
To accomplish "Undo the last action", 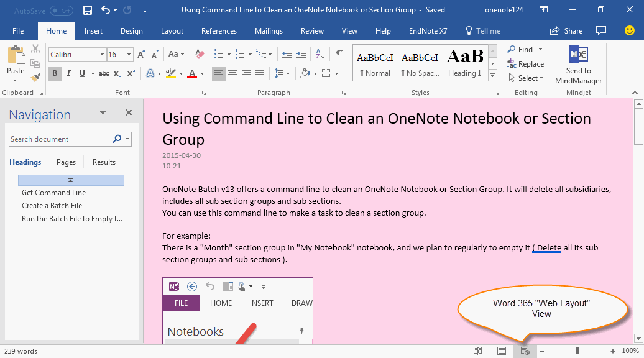I will click(x=106, y=11).
